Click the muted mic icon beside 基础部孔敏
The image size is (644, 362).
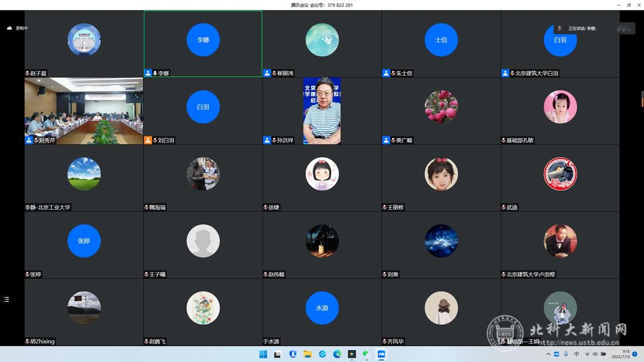coord(504,140)
